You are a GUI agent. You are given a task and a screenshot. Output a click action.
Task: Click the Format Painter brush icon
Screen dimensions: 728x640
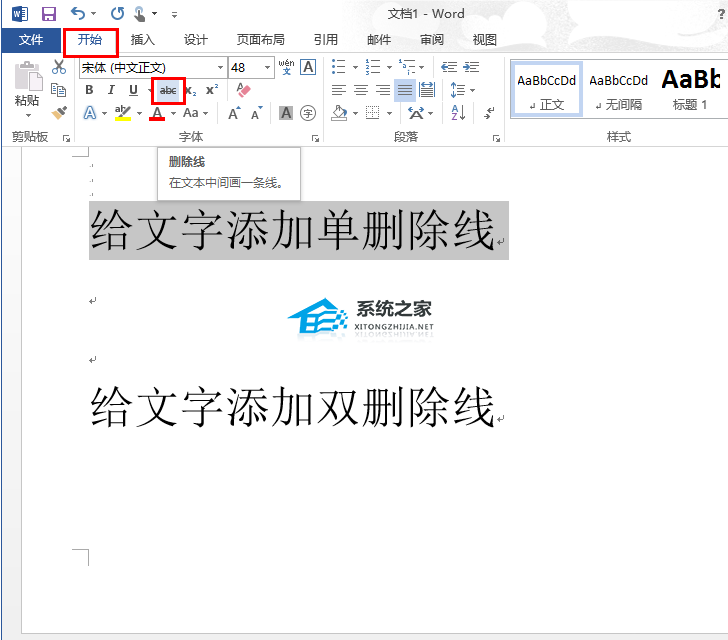(59, 112)
